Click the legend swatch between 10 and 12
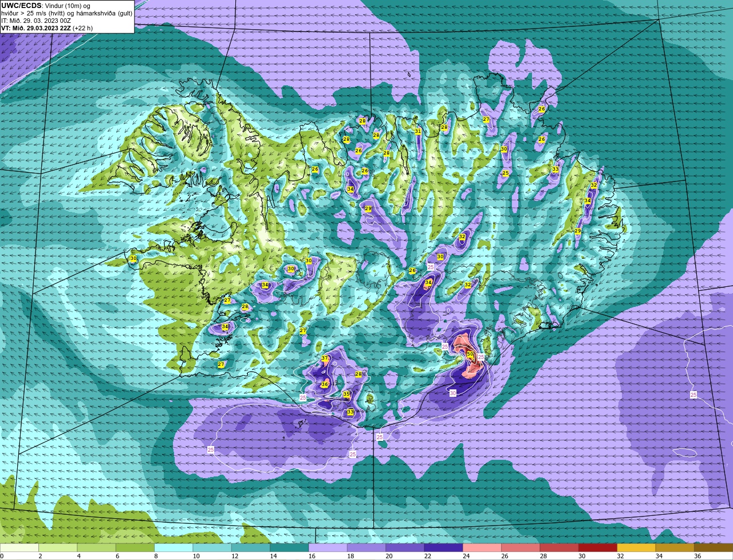 click(x=212, y=548)
